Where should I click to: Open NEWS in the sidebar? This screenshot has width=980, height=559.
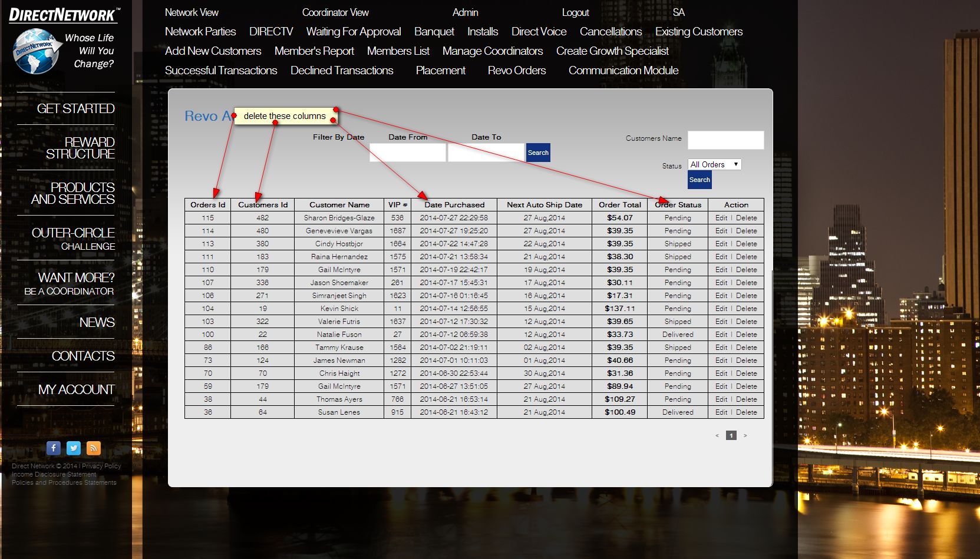click(97, 323)
